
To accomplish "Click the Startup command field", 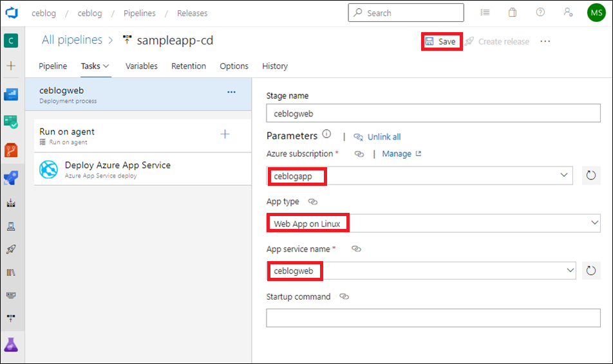I will [x=433, y=318].
